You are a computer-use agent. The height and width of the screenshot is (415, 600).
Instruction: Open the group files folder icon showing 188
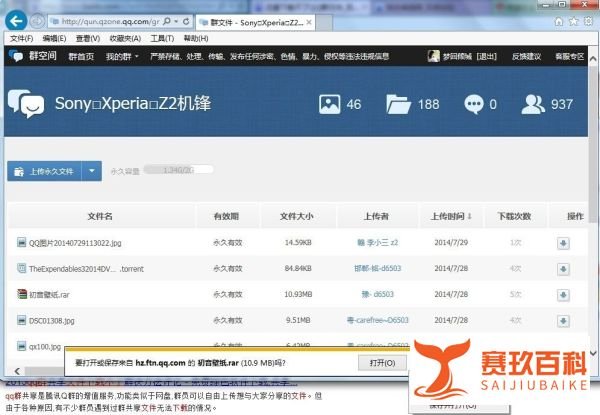pos(398,104)
